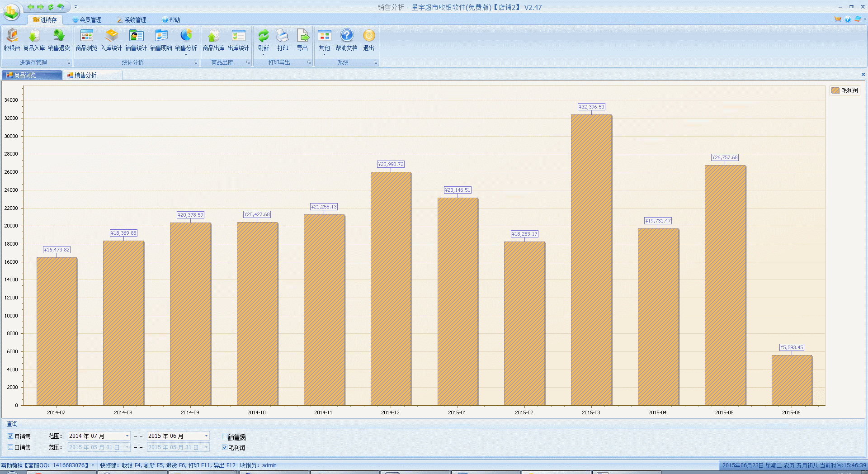Image resolution: width=868 pixels, height=474 pixels.
Task: Switch to the 商品浏览 document tab
Action: pos(32,75)
